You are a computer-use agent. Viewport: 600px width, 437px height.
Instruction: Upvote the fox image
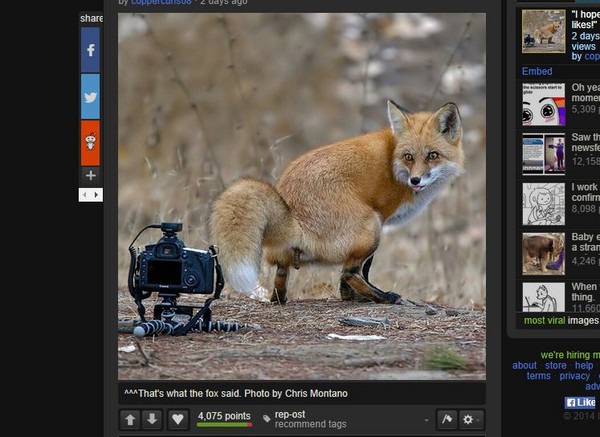point(130,420)
